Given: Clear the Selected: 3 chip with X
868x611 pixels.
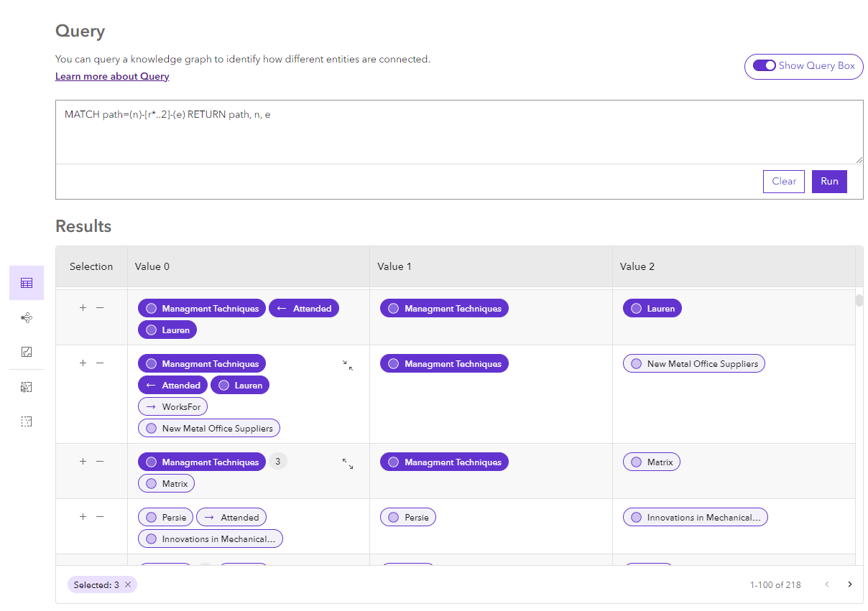Looking at the screenshot, I should pyautogui.click(x=128, y=584).
